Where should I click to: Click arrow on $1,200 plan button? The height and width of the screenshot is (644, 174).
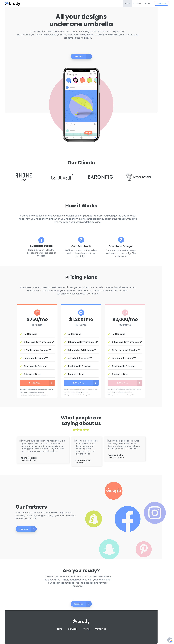(96, 383)
